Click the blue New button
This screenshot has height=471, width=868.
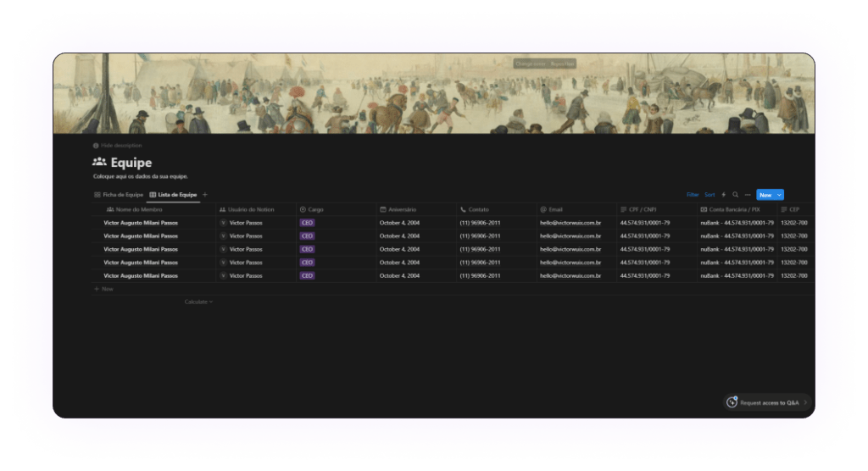(x=765, y=195)
